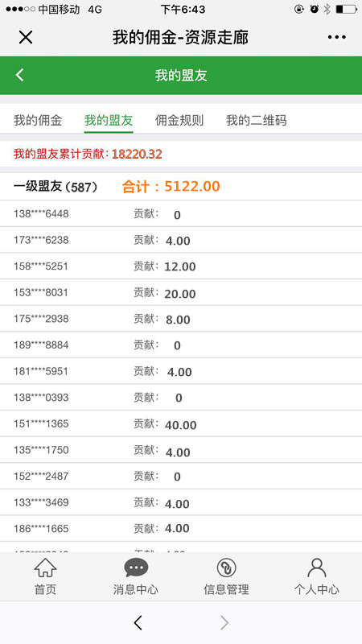Select the 我的盟友 tab

click(x=109, y=120)
